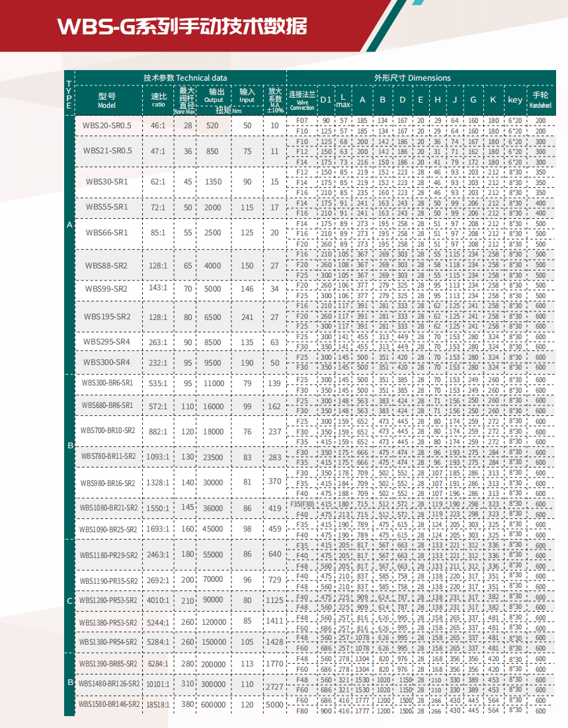
Task: Click the 型号 Model column header
Action: point(107,101)
